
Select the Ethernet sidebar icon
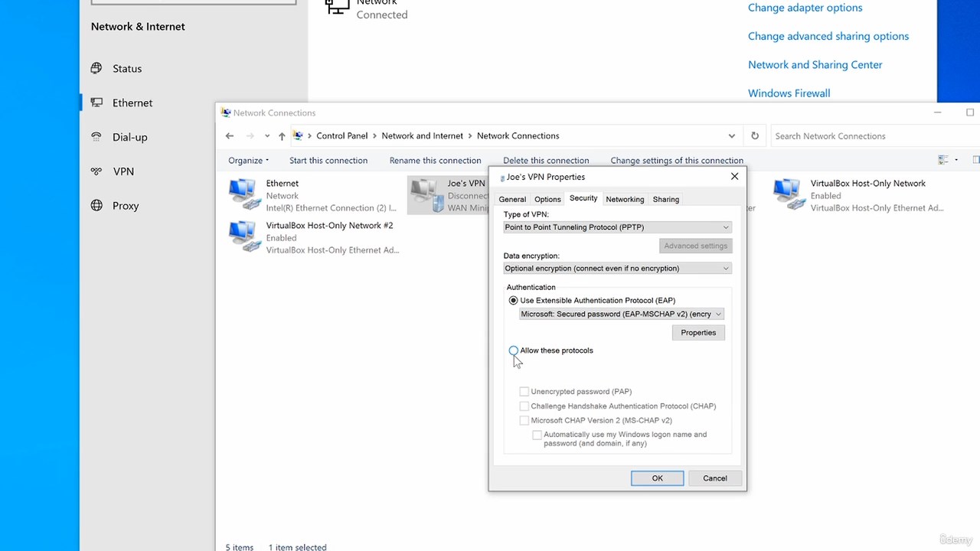[96, 103]
